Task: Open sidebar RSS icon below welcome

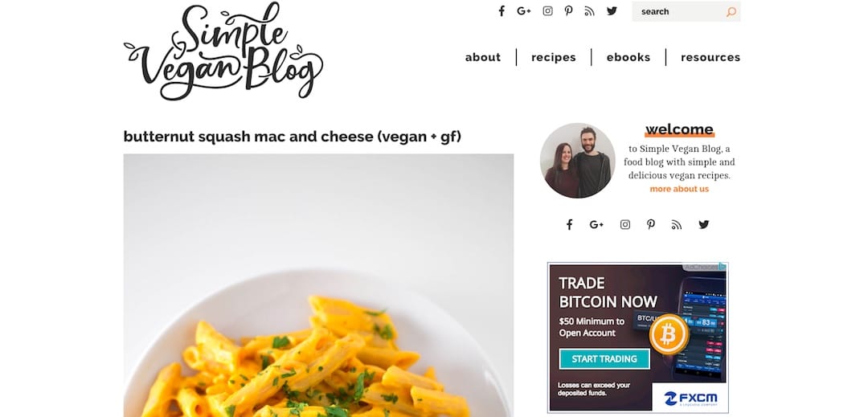Action: coord(677,224)
